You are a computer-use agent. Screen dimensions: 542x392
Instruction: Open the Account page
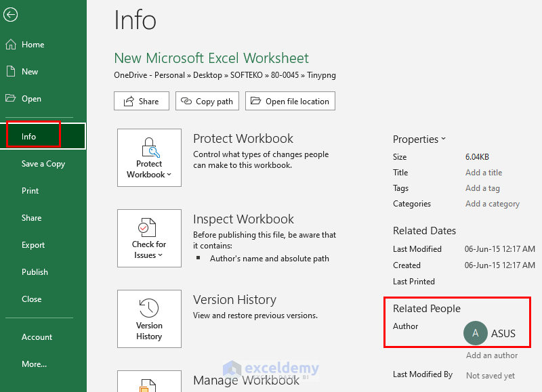coord(37,337)
